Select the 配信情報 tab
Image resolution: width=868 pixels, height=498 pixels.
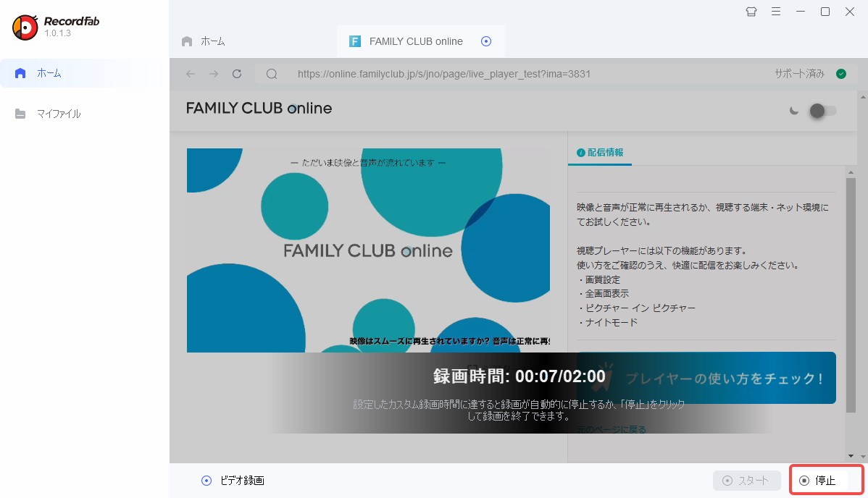pyautogui.click(x=600, y=152)
